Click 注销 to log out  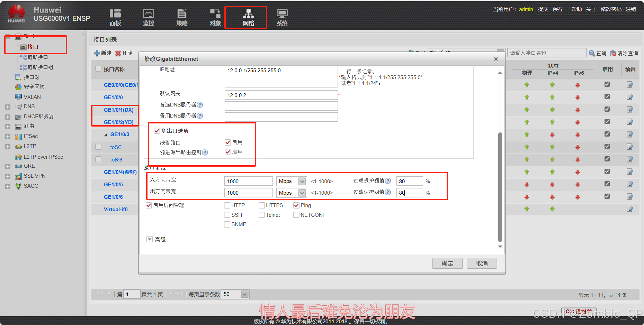[x=631, y=9]
